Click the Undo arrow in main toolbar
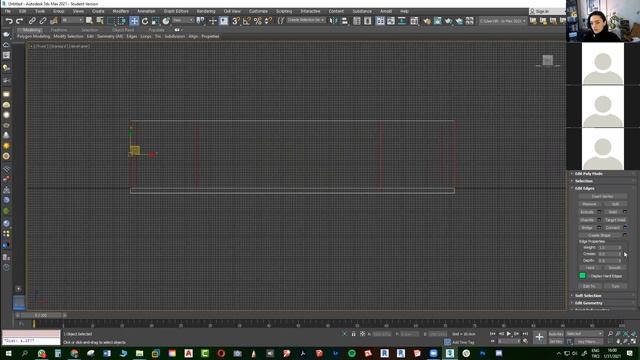 pos(9,21)
